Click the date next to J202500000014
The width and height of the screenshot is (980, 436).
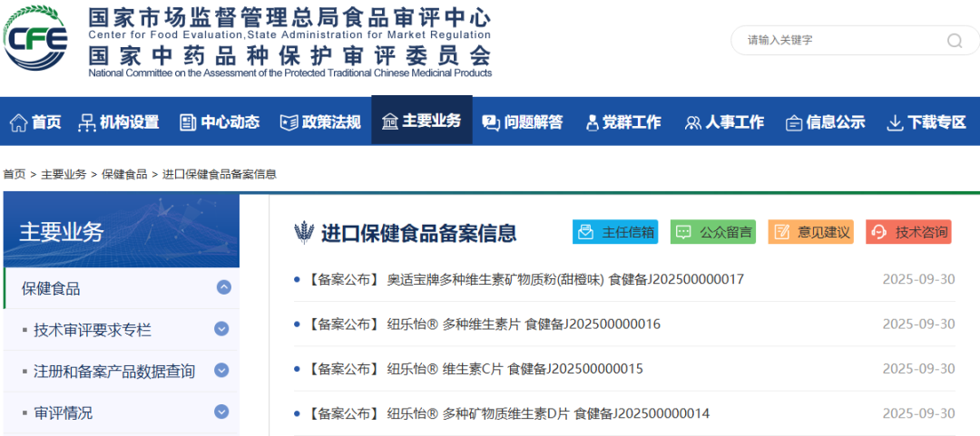coord(918,413)
